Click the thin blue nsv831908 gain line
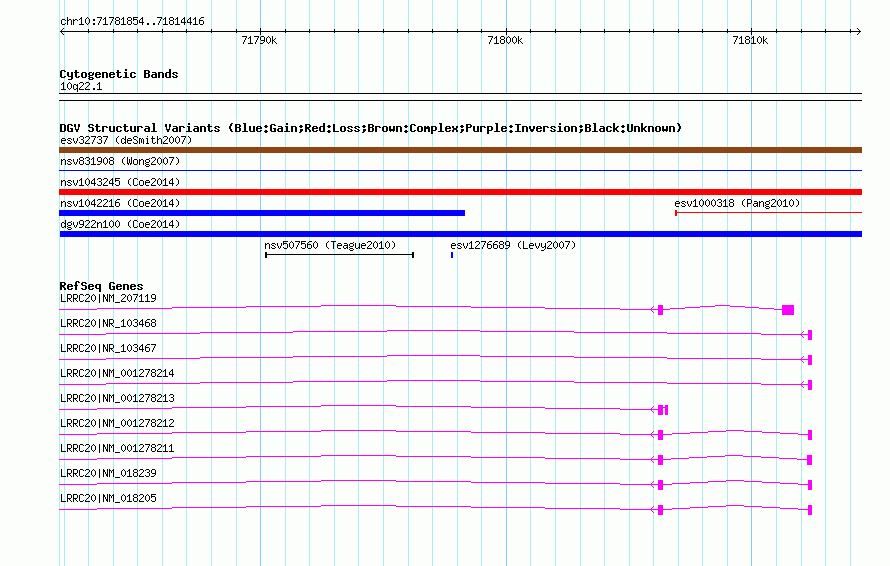This screenshot has height=566, width=890. 460,170
